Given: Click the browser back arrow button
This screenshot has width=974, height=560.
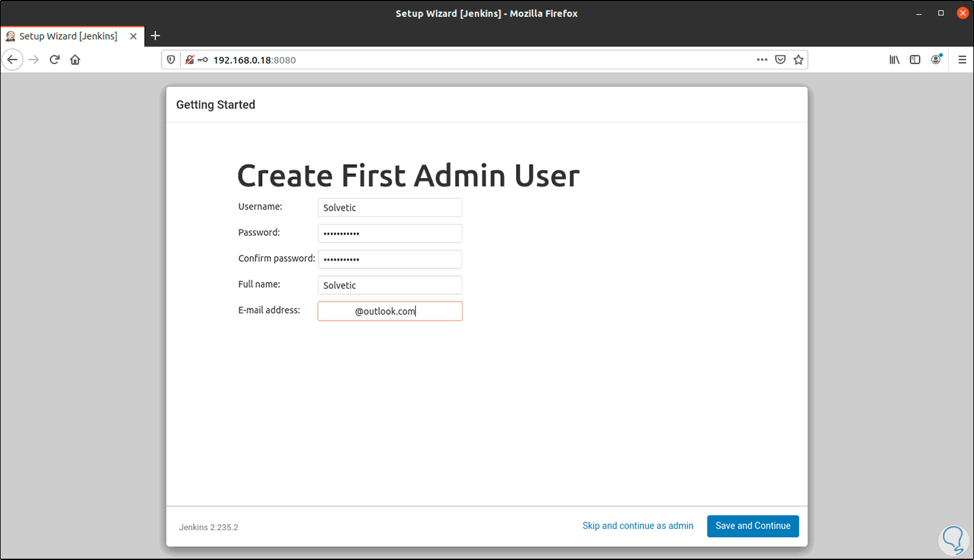Looking at the screenshot, I should (x=12, y=60).
